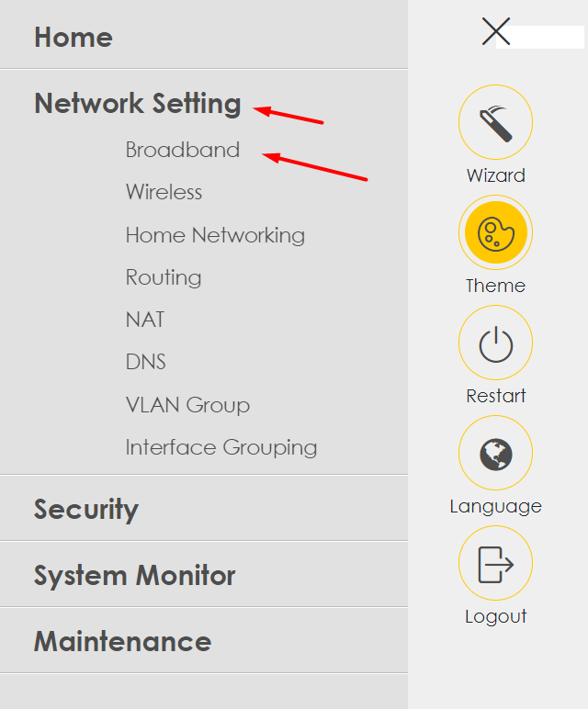Collapse the Network Setting section
The image size is (588, 709).
[x=138, y=104]
